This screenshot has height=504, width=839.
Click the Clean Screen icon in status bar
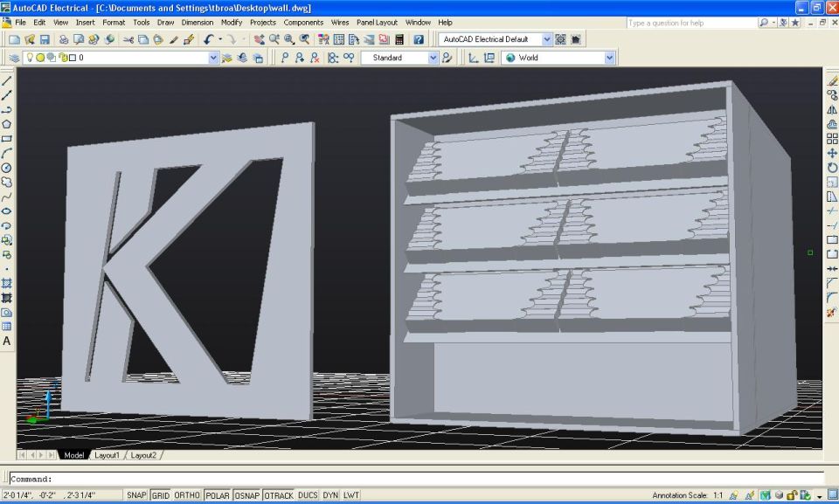[x=832, y=495]
